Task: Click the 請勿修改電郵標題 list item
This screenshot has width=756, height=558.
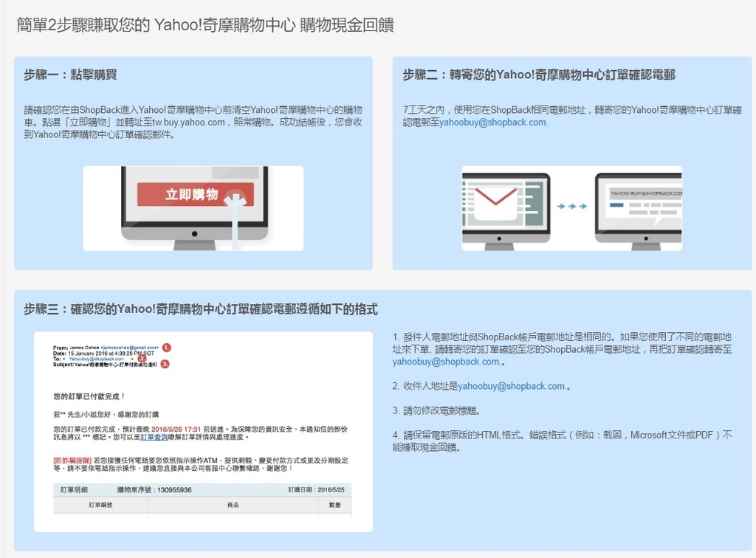Action: pos(436,410)
